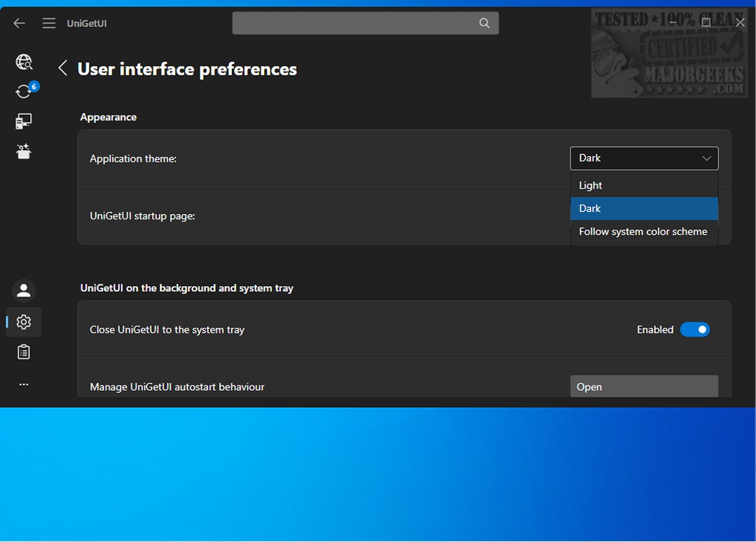
Task: Click the back arrow in title bar
Action: coord(19,23)
